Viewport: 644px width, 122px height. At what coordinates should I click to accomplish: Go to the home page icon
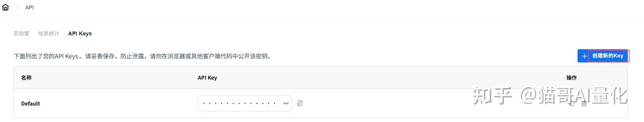pyautogui.click(x=6, y=7)
